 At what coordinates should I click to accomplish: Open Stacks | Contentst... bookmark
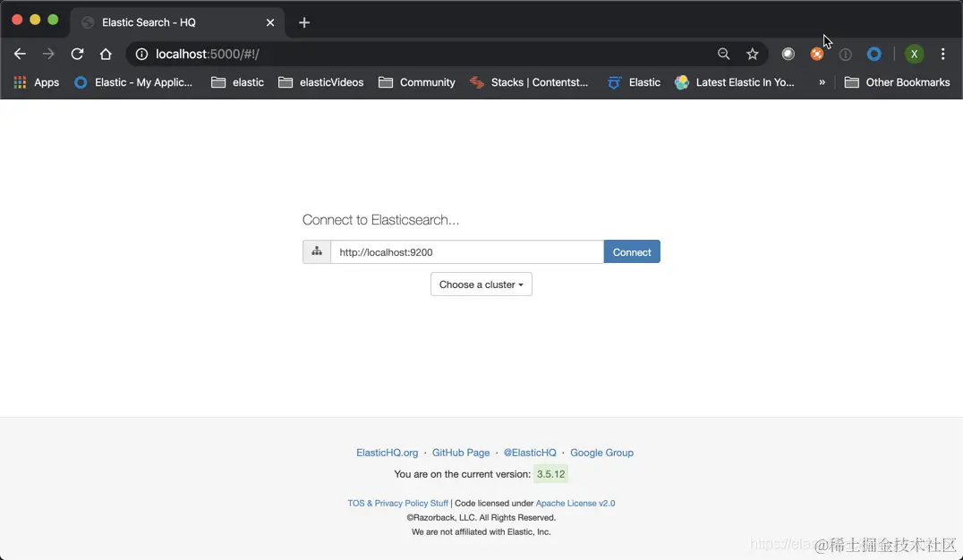tap(529, 82)
